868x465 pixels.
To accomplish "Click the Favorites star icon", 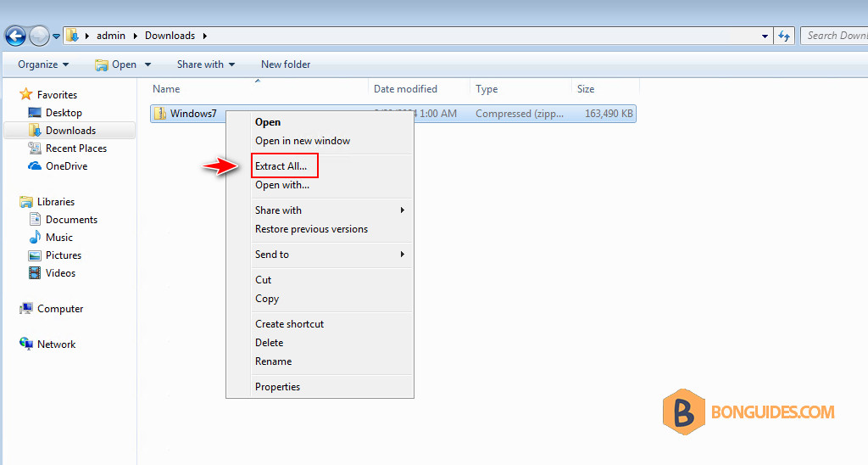I will [25, 94].
